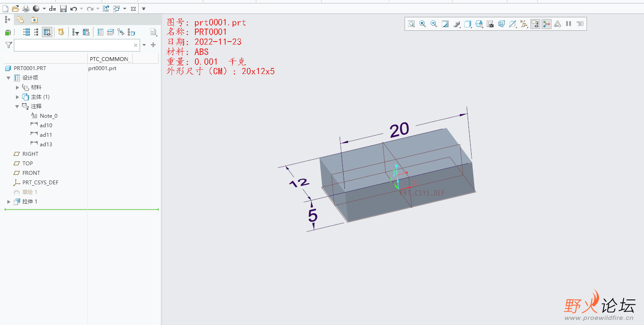Screen dimensions: 644x325
Task: Toggle tree columns display button
Action: tap(47, 32)
